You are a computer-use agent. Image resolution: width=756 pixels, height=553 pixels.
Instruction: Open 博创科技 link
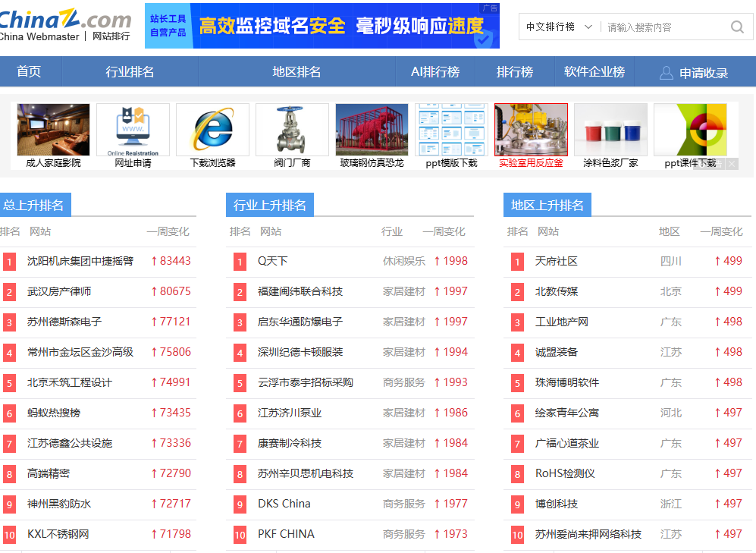coord(556,504)
